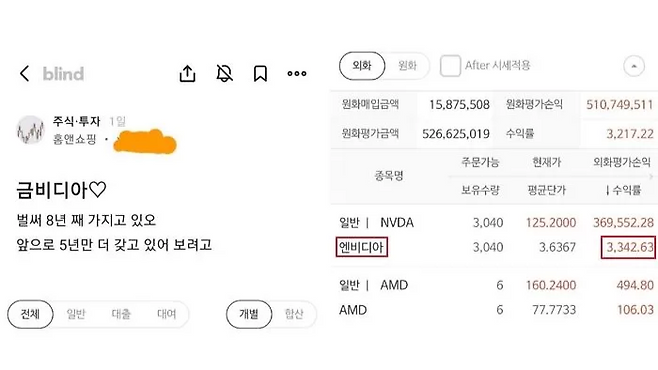Click the blind logo text

pos(63,74)
